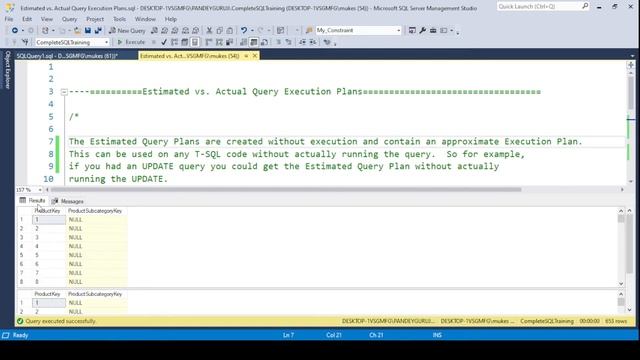Image resolution: width=640 pixels, height=360 pixels.
Task: Click the editor horizontal scrollbar thumb
Action: [x=286, y=189]
